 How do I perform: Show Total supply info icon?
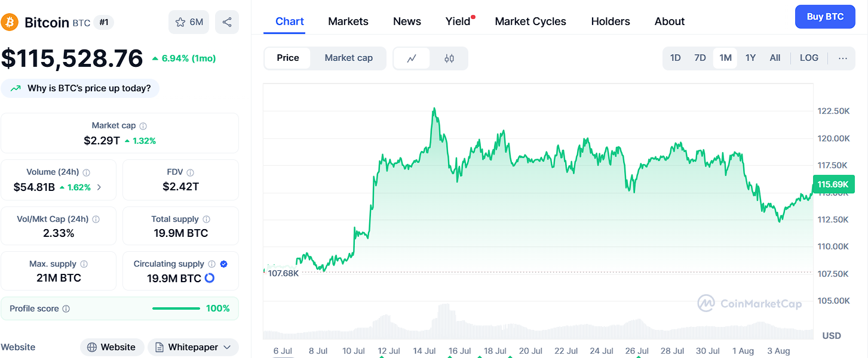[206, 220]
